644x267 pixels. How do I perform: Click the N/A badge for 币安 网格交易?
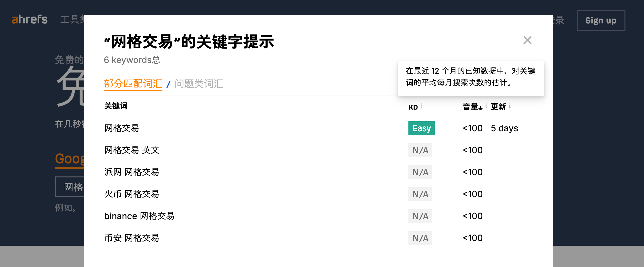(420, 238)
